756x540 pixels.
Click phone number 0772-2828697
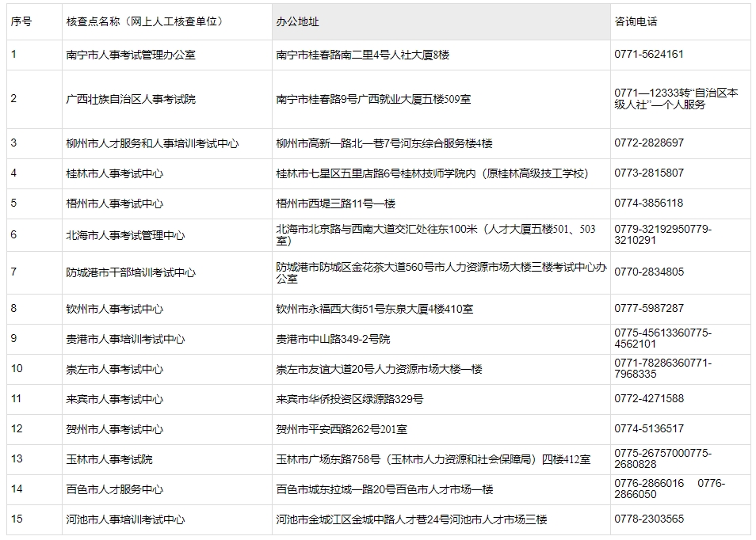[648, 143]
